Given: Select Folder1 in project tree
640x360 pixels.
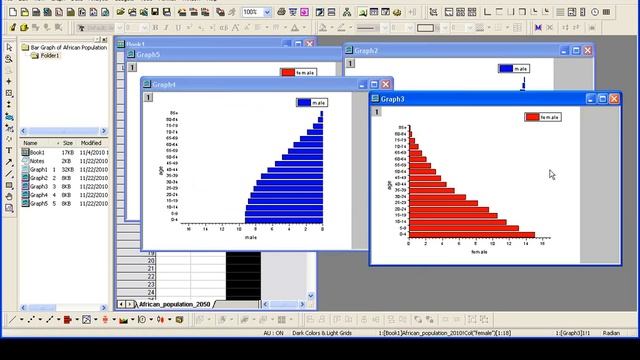Looking at the screenshot, I should tap(46, 56).
